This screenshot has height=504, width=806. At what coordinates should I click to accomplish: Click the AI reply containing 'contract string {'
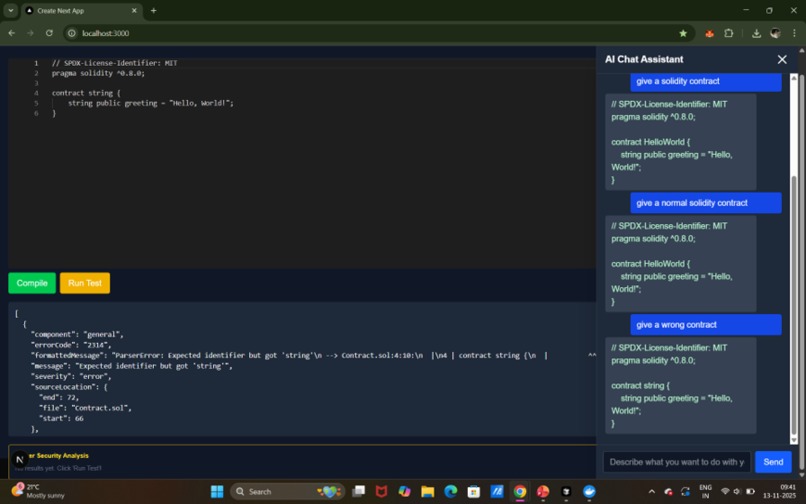coord(681,386)
